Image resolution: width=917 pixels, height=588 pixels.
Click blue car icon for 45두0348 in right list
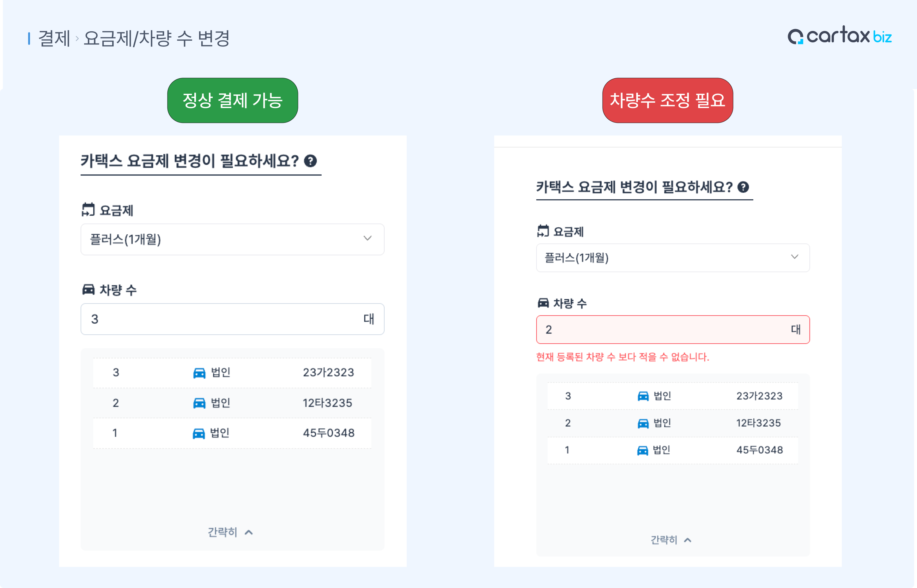(x=643, y=450)
